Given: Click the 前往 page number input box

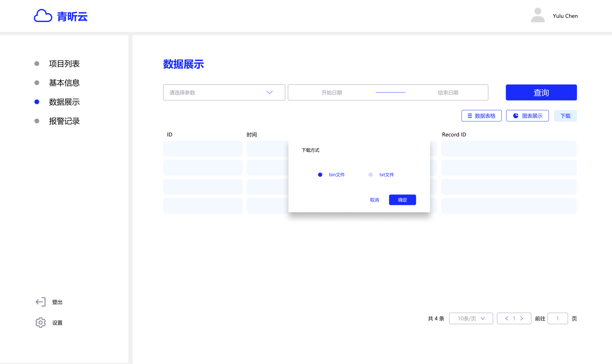Looking at the screenshot, I should (557, 318).
